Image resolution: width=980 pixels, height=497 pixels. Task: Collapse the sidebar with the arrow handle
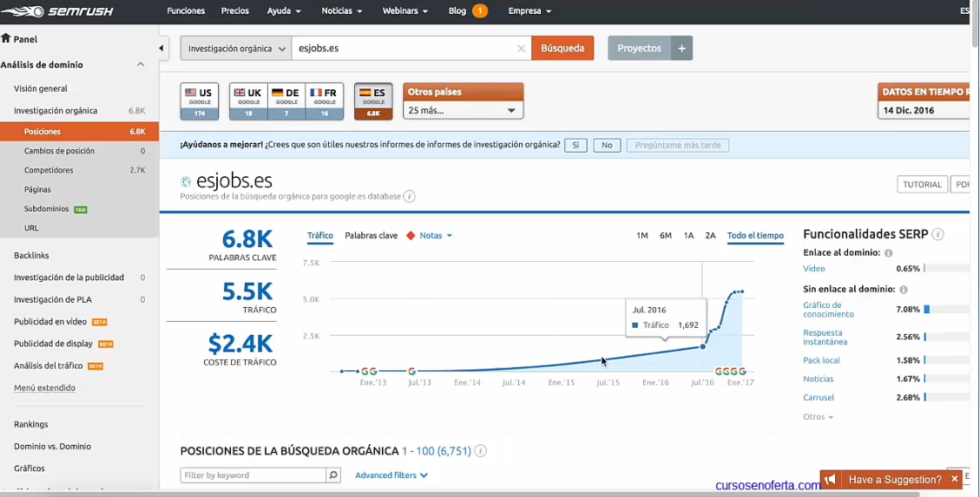tap(161, 48)
